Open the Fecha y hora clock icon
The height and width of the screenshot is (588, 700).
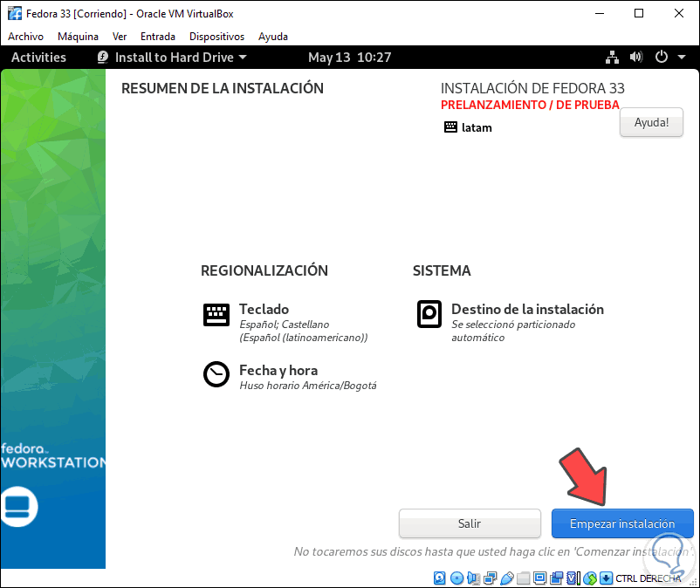(x=216, y=374)
